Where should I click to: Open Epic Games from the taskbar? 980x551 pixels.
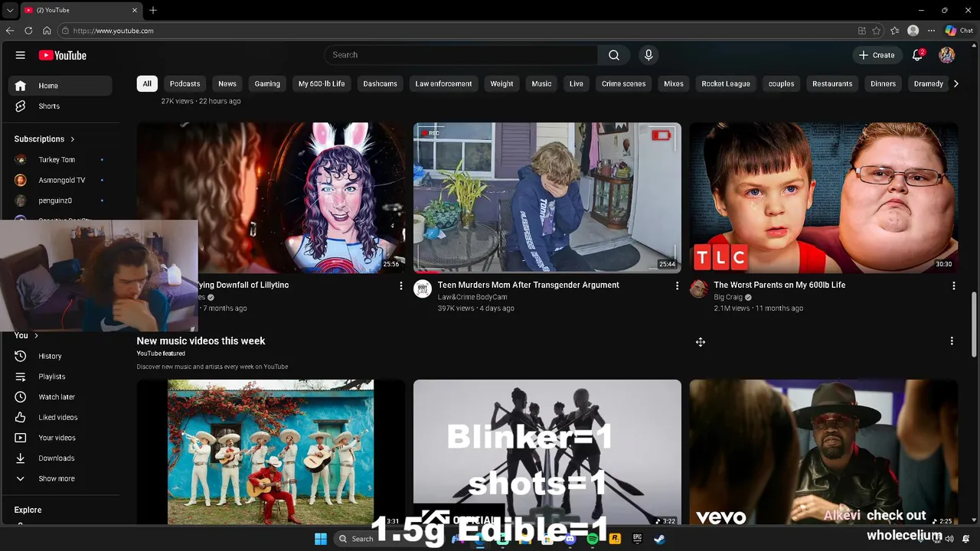637,539
